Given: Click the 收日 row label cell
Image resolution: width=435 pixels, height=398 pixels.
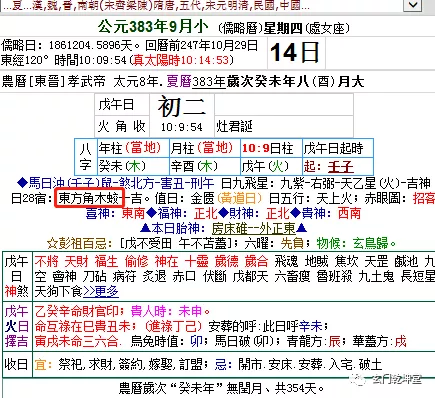Looking at the screenshot, I should [17, 364].
